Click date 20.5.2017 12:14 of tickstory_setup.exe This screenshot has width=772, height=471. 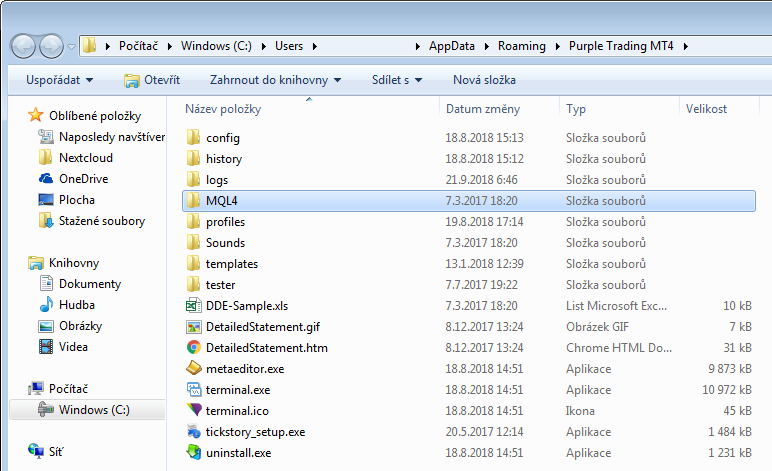pos(484,432)
